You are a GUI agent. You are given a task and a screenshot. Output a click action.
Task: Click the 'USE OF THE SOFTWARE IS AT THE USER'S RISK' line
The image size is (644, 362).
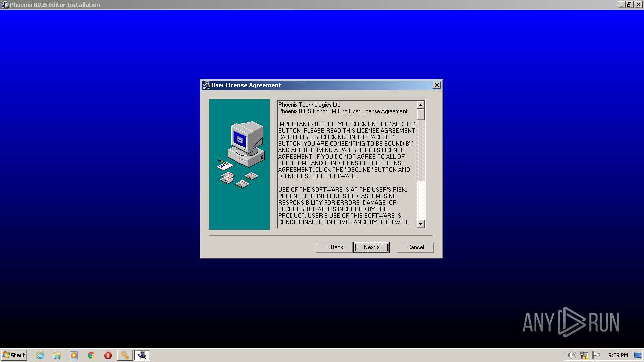pos(342,190)
